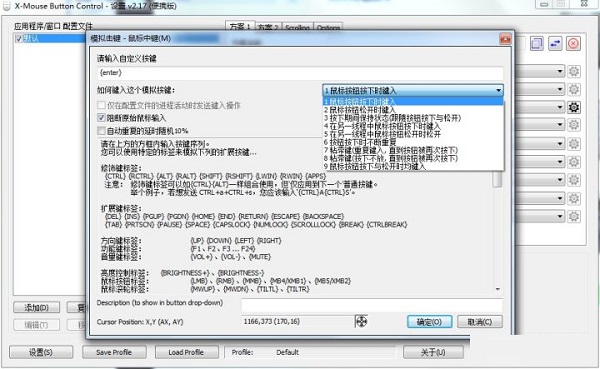This screenshot has height=369, width=600.
Task: Click the crosshair cursor position picker icon
Action: tap(362, 322)
